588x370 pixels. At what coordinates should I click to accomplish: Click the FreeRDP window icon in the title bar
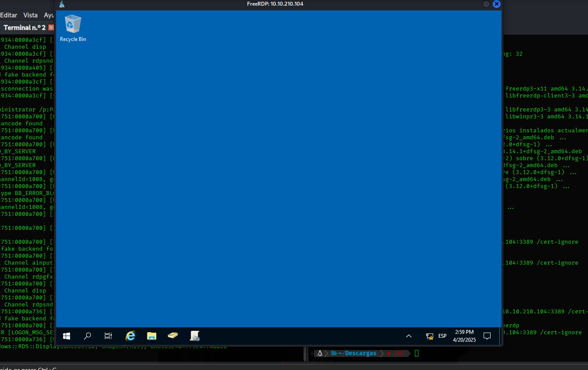point(62,4)
